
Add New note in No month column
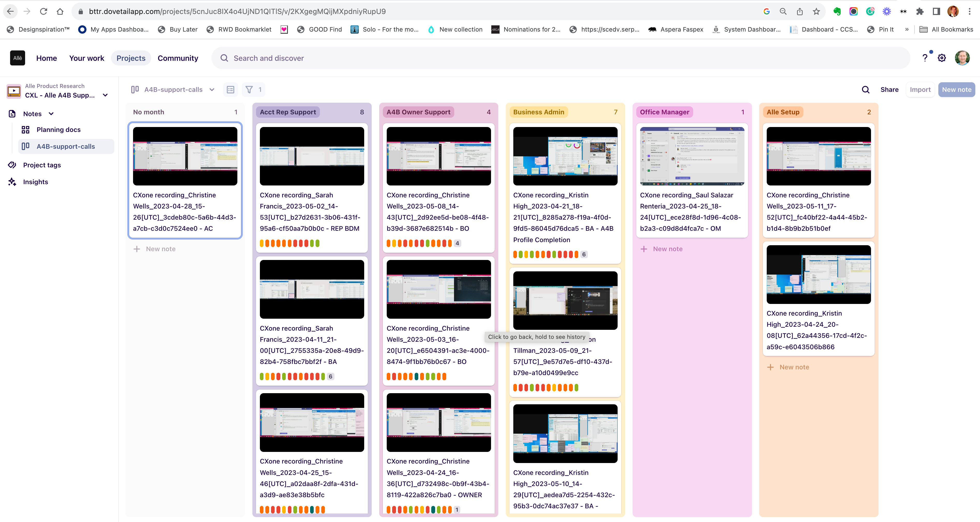155,249
